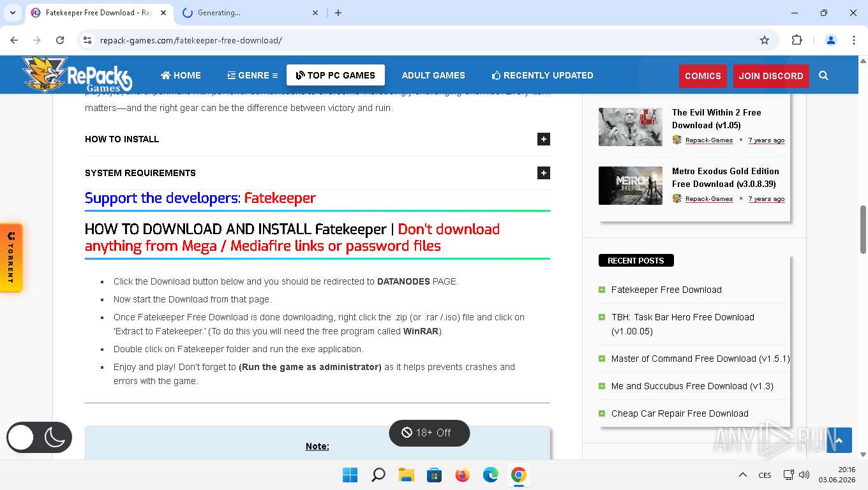Open File Explorer from taskbar
This screenshot has width=868, height=490.
pos(407,475)
